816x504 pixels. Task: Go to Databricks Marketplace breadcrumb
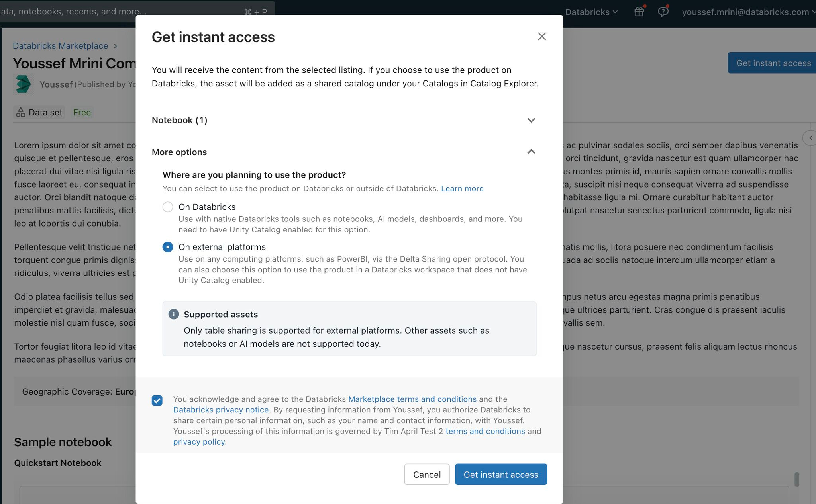pyautogui.click(x=61, y=46)
